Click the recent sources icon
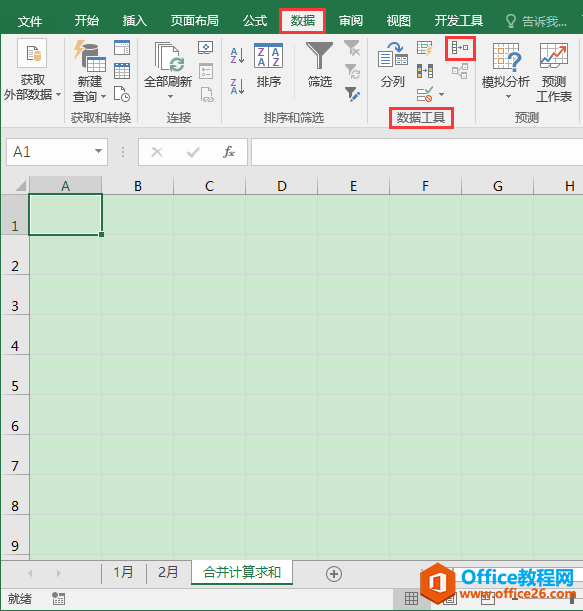583x611 pixels. point(122,94)
